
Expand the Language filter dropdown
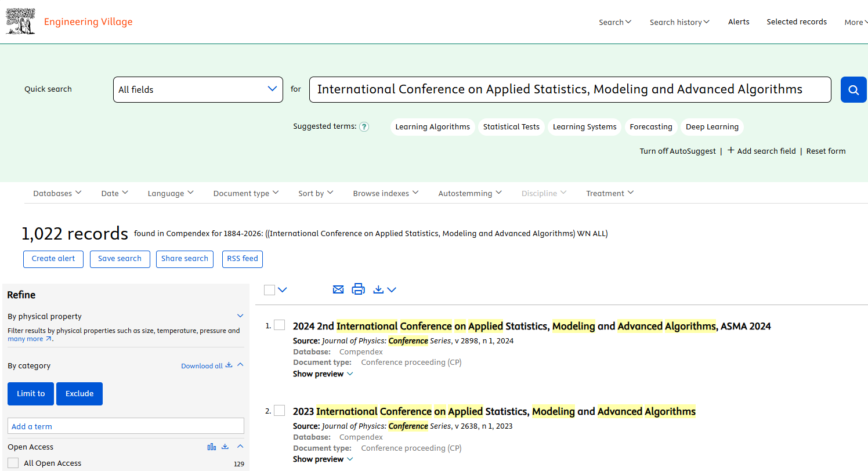[171, 193]
